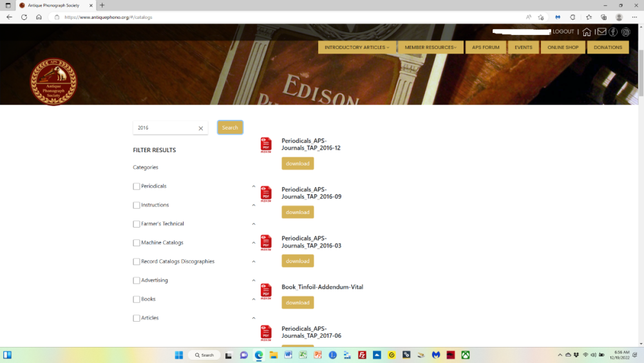Open the Online Shop menu item

(563, 47)
